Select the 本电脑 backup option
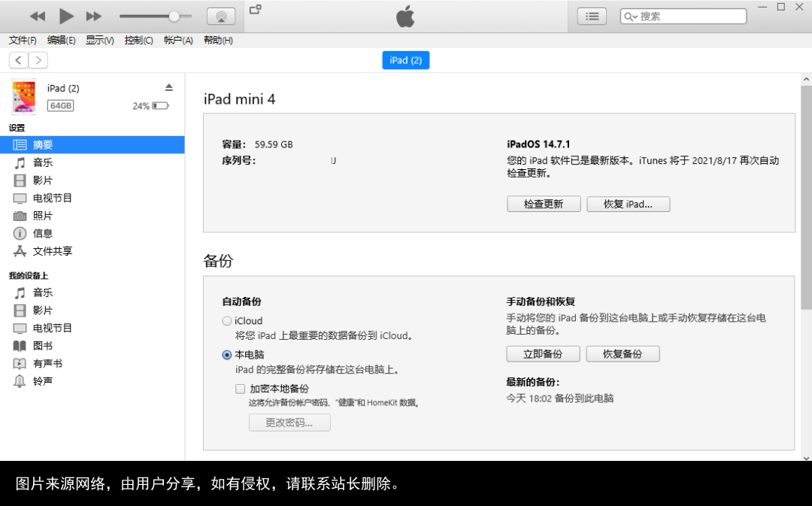Screen dimensions: 812x506 coord(226,354)
